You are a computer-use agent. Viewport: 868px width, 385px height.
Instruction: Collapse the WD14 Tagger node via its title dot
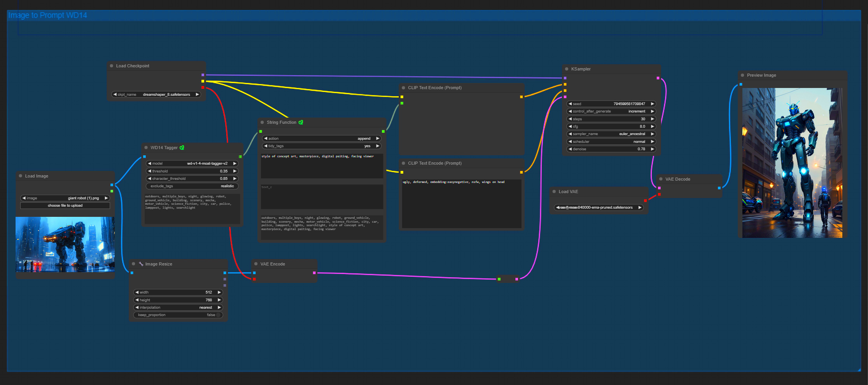pos(146,148)
